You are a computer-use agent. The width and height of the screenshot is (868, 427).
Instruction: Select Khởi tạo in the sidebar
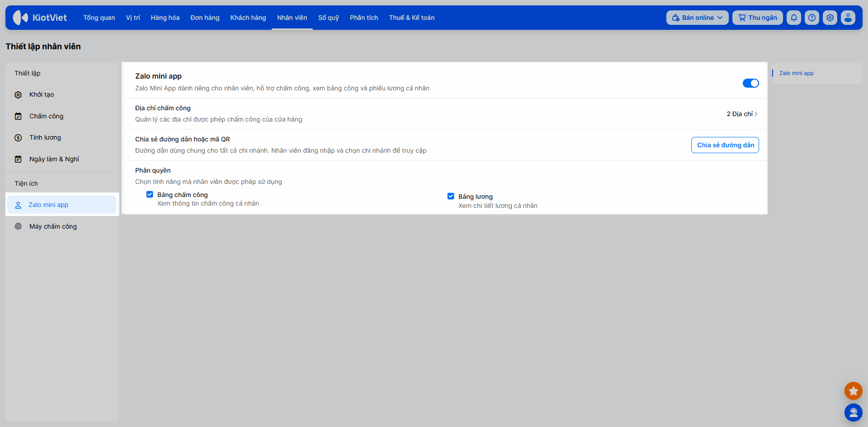tap(62, 95)
